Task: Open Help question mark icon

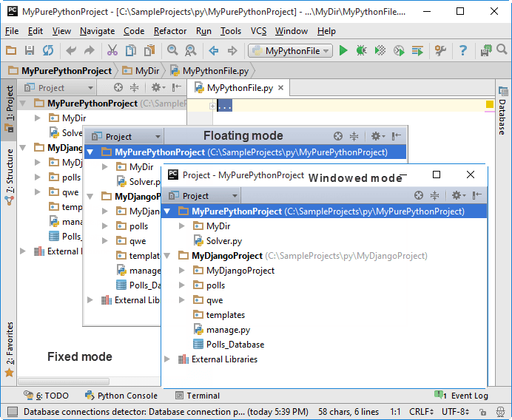Action: coord(462,50)
